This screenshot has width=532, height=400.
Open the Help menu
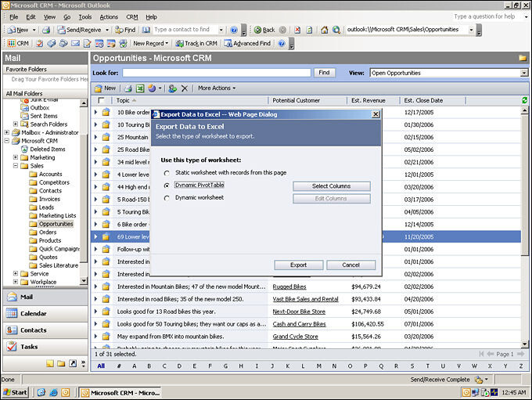tap(151, 17)
